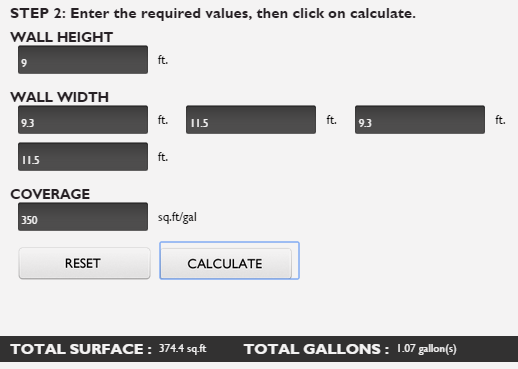Screen dimensions: 518x369
Task: Select the fourth Wall Width field below first
Action: [x=83, y=157]
